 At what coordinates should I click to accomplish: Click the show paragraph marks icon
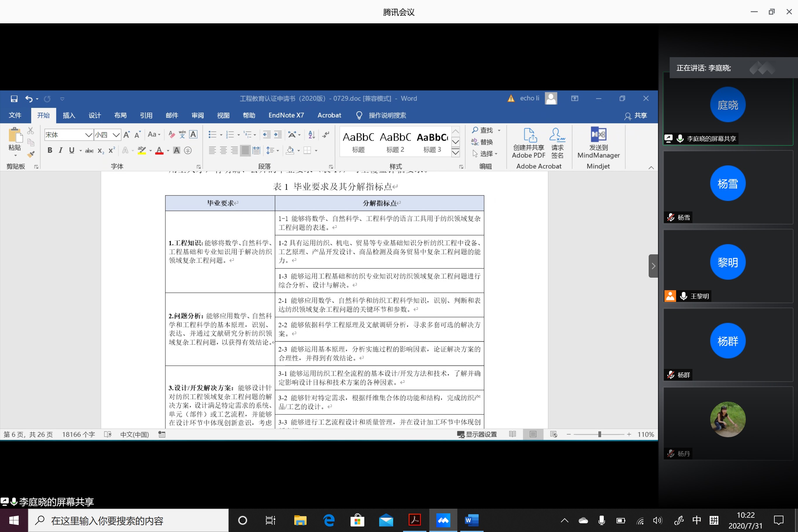tap(326, 135)
